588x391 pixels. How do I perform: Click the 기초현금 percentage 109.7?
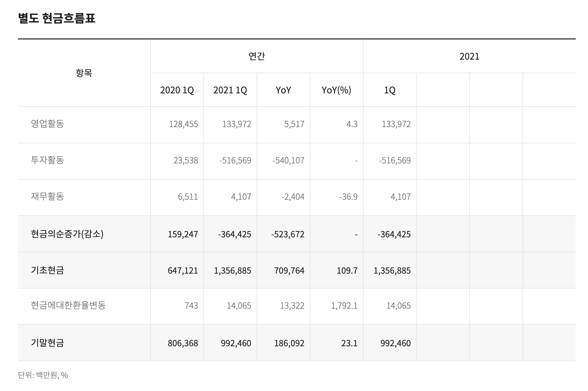347,271
